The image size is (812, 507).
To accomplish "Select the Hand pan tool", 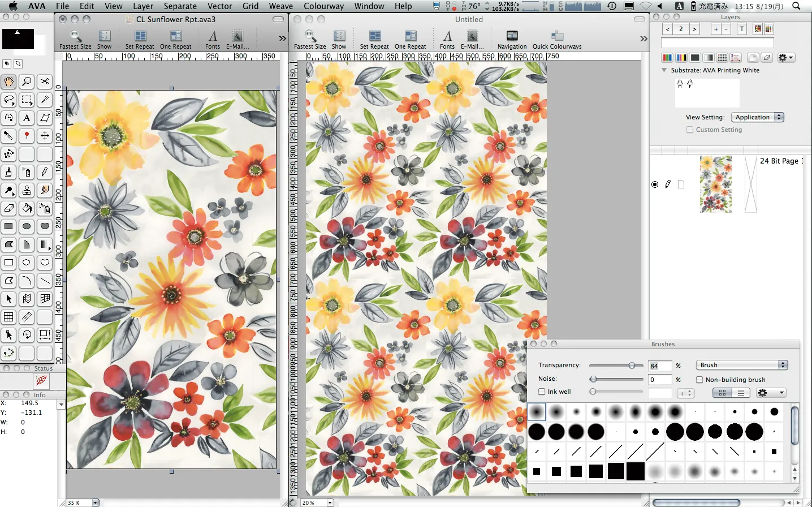I will (x=8, y=82).
